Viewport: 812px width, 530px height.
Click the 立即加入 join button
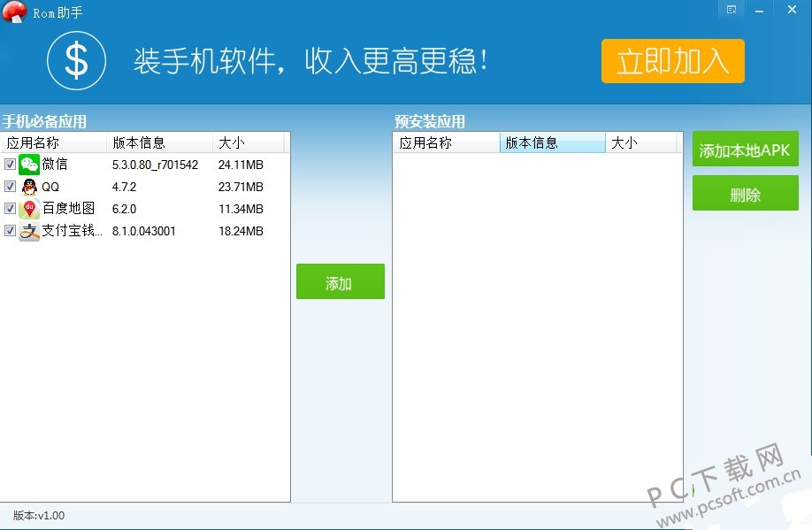pos(672,62)
